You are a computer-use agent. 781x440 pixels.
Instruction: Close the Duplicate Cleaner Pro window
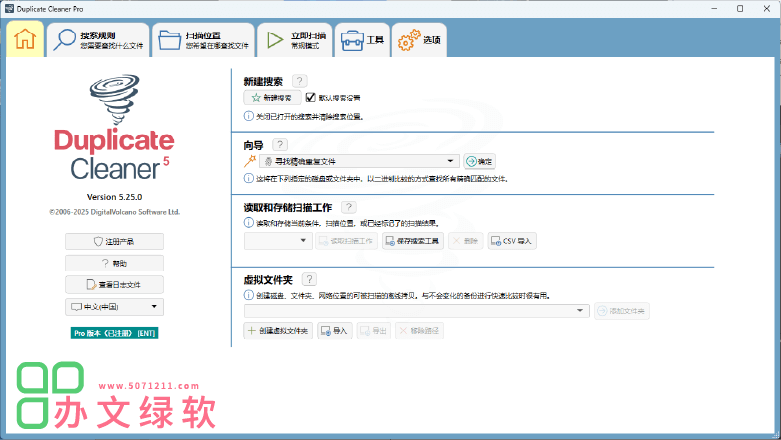[767, 8]
